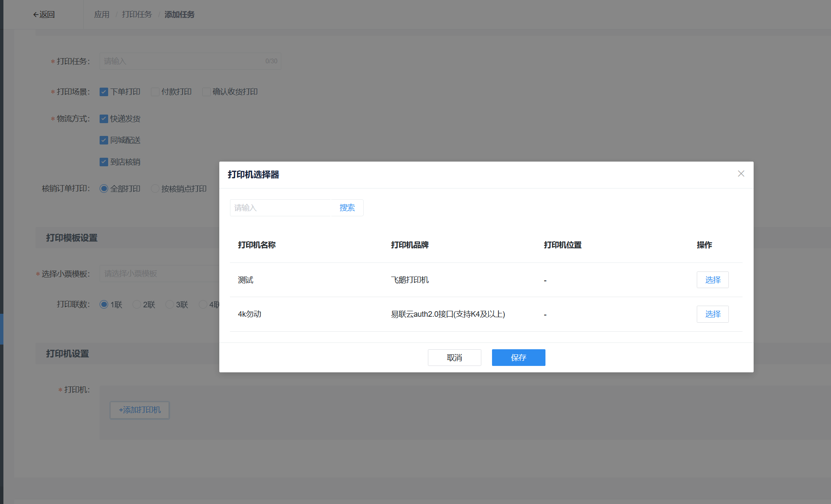Enable the 付款打印 checkbox

155,92
